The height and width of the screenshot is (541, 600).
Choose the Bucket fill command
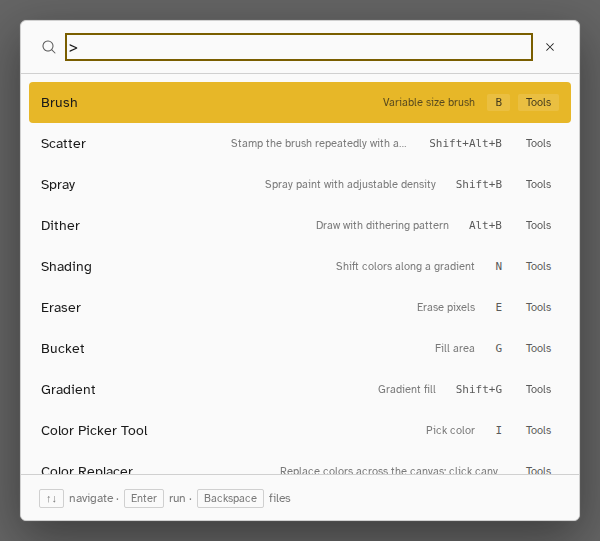coord(300,348)
